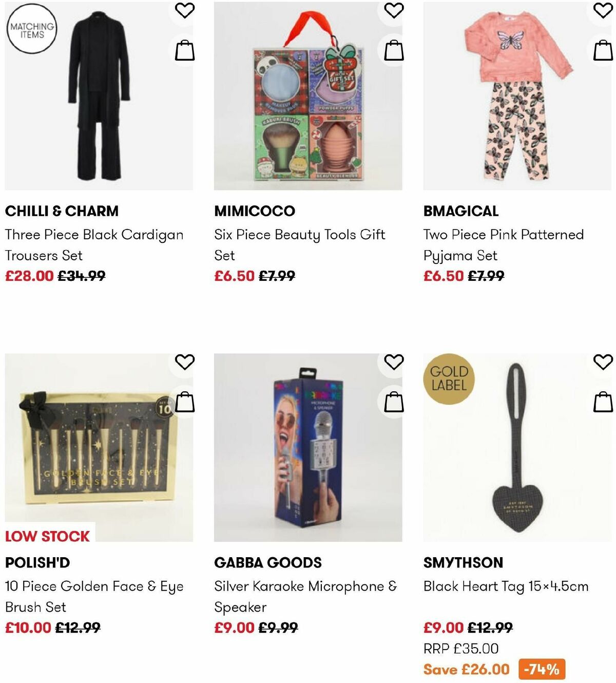Toggle the heart on the Polish'd brush set
This screenshot has height=683, width=616.
tap(185, 363)
